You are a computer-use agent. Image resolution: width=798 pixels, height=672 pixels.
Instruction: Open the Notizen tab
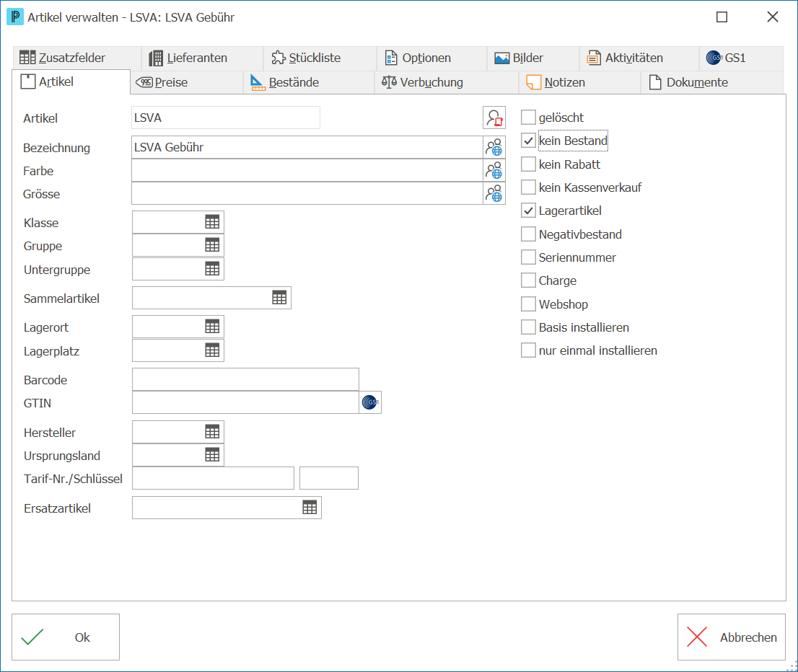coord(579,82)
